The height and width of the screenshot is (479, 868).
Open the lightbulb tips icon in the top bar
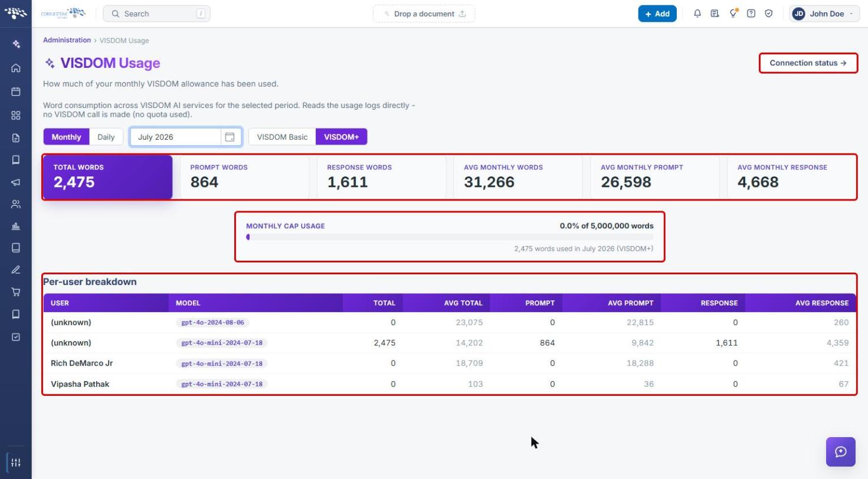pyautogui.click(x=733, y=14)
